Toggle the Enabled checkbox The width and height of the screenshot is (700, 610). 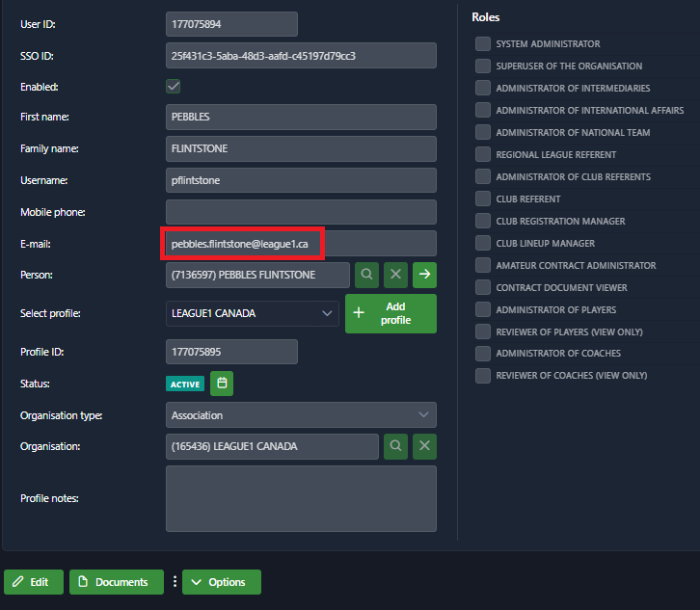point(174,87)
